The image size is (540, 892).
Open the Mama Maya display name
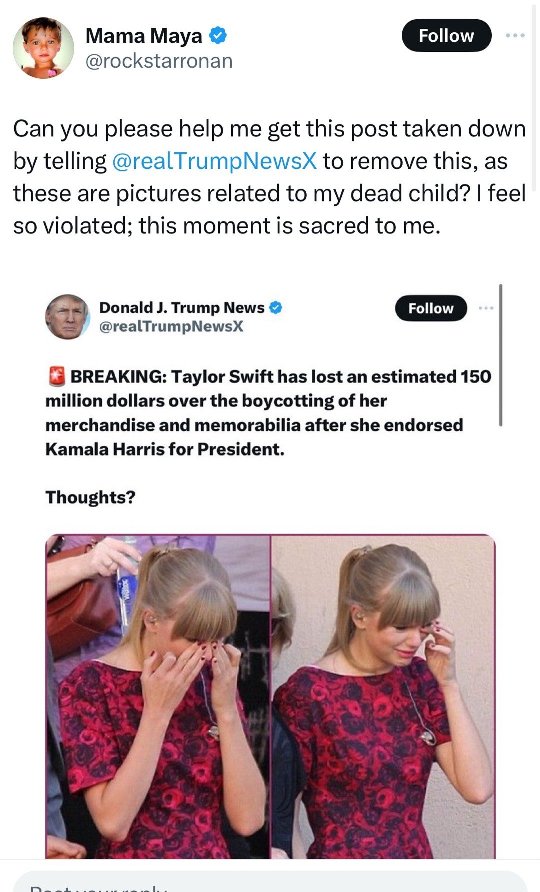(x=143, y=36)
